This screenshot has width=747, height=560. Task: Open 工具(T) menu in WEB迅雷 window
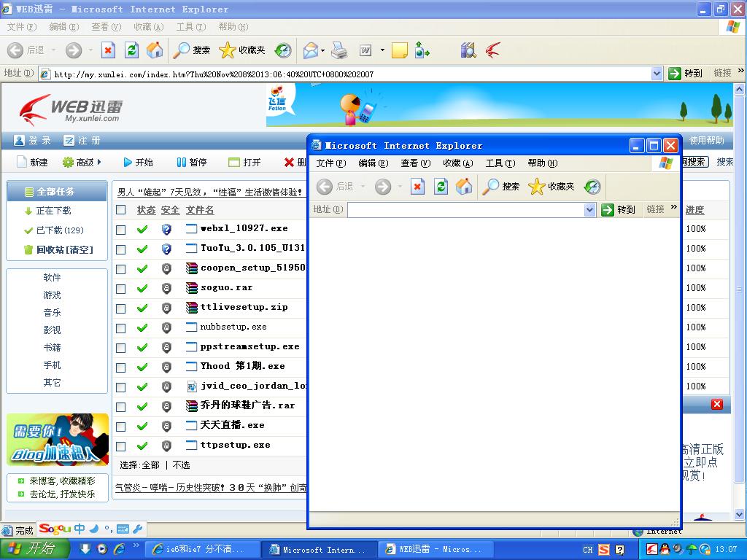[x=191, y=27]
